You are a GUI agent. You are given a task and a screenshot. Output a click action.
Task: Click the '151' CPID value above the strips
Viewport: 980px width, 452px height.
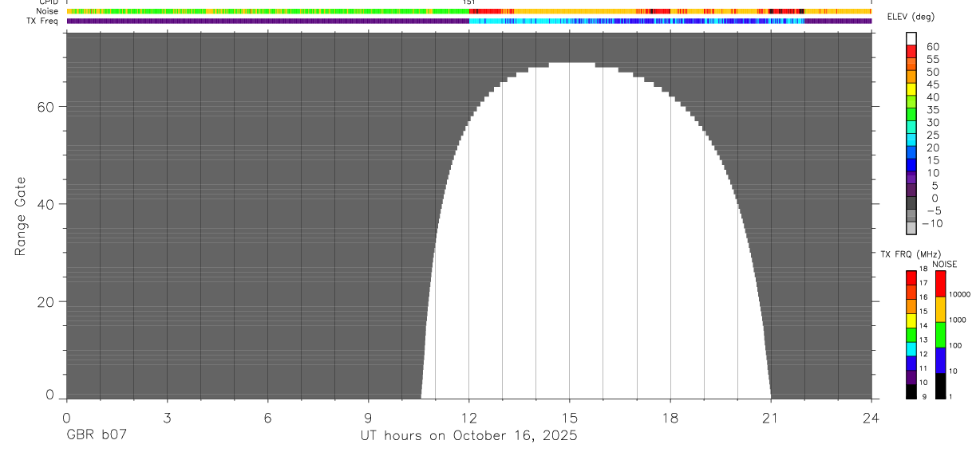click(x=469, y=2)
